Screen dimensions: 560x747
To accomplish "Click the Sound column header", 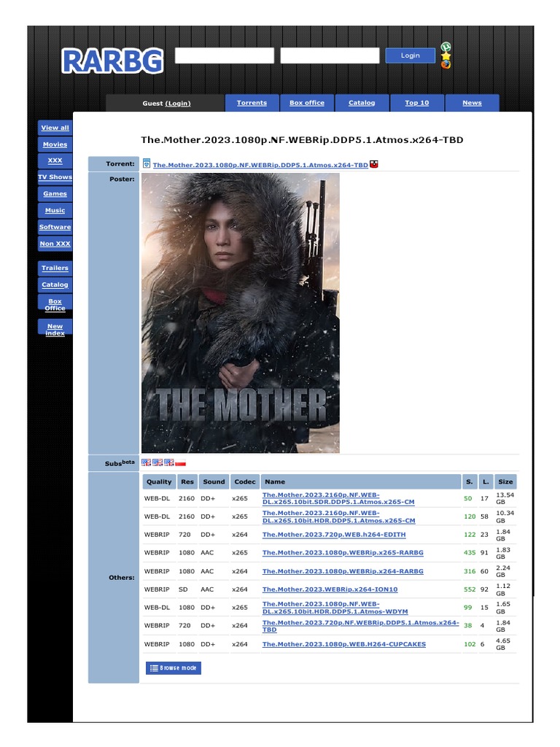I will 214,481.
